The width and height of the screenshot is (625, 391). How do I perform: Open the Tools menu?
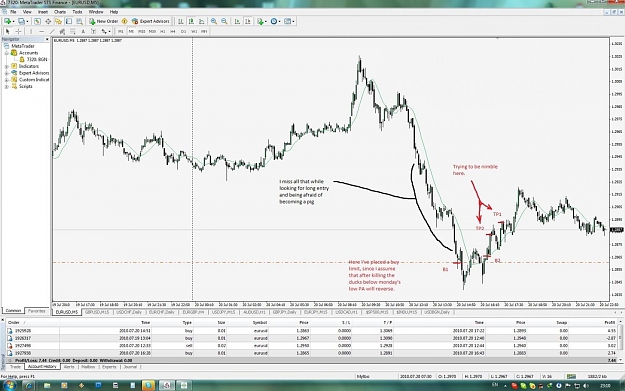77,12
